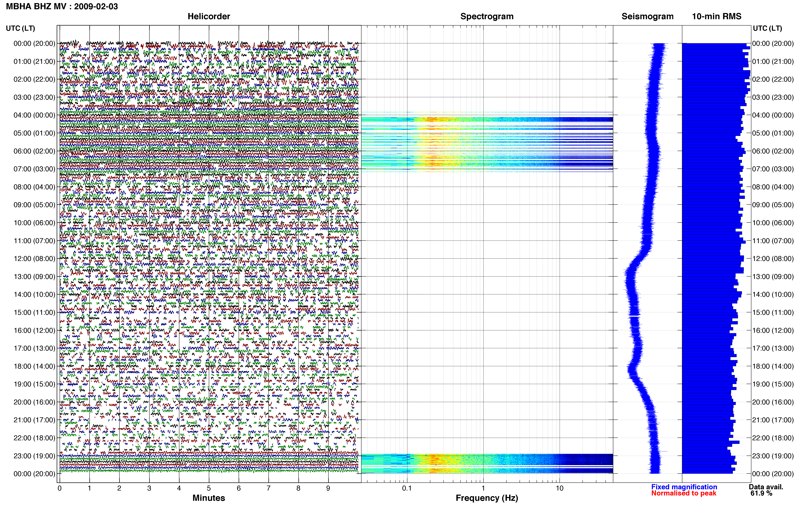Viewport: 812px width, 508px height.
Task: Click the '0.1' frequency tick label
Action: [x=407, y=488]
